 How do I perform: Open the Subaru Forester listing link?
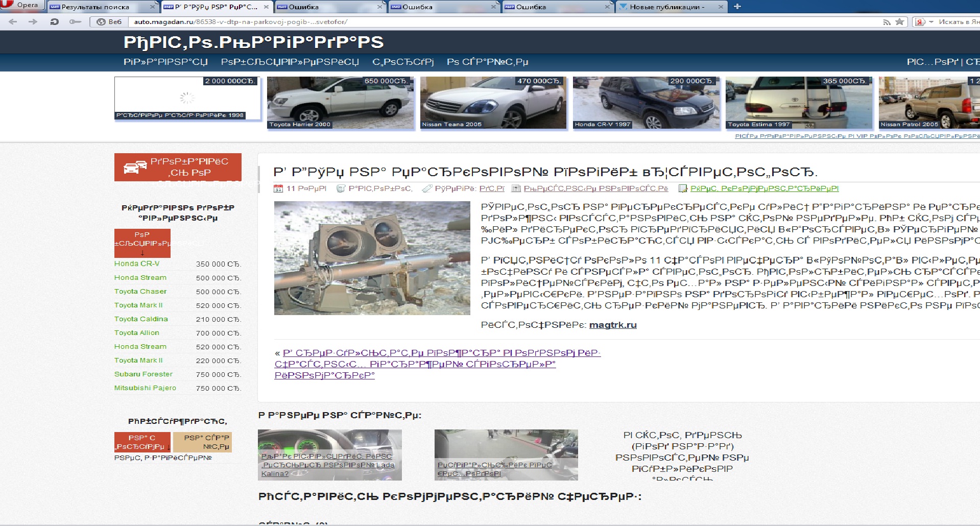pyautogui.click(x=144, y=374)
